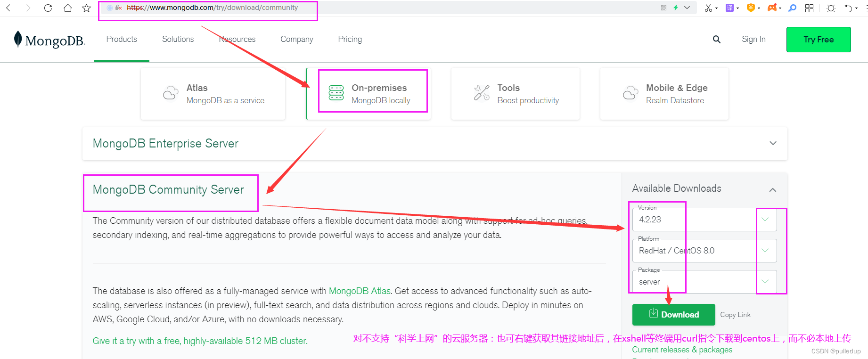The width and height of the screenshot is (868, 359).
Task: Click the orange game controller icon
Action: 772,8
